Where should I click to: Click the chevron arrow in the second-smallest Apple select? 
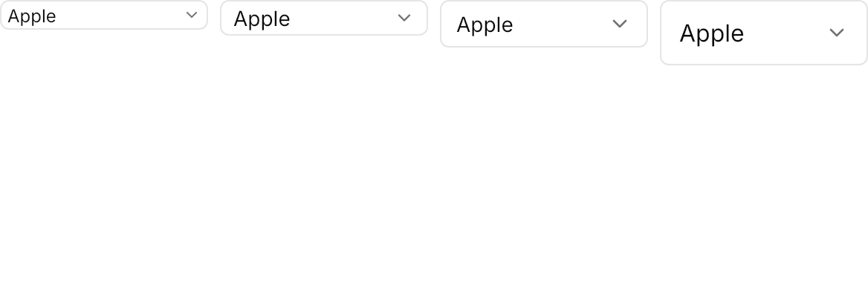404,18
